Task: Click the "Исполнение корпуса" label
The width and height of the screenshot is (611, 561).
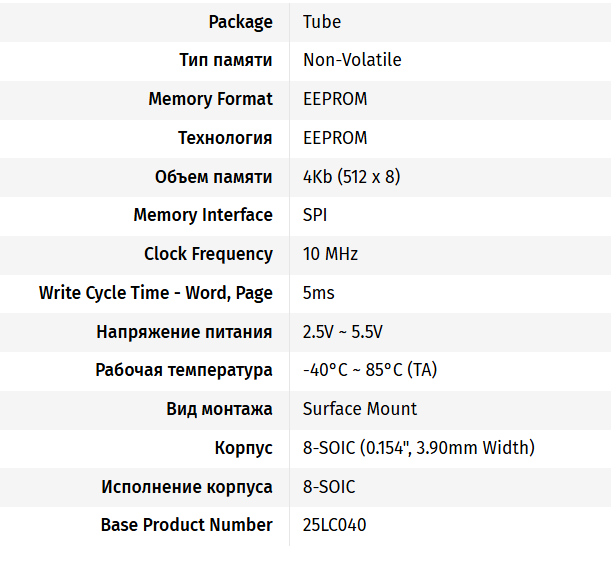Action: pyautogui.click(x=187, y=487)
